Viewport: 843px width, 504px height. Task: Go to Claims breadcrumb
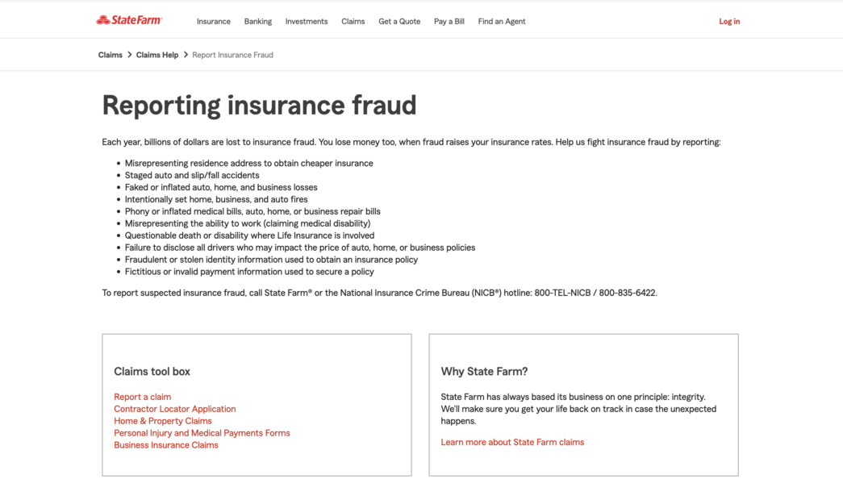click(111, 55)
